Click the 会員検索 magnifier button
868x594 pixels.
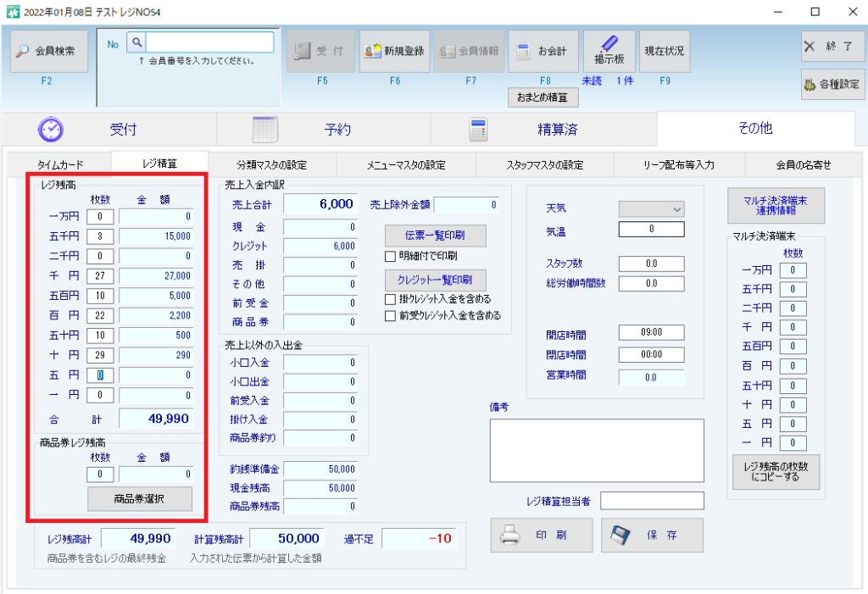[49, 51]
